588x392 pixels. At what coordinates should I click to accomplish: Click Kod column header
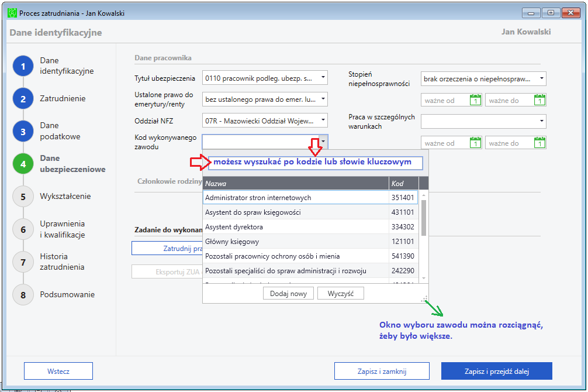coord(403,183)
